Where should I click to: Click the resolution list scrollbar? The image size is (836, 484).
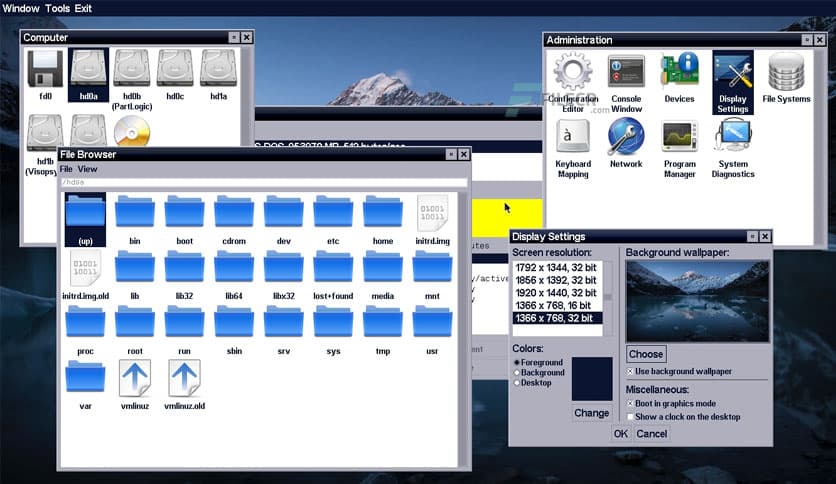pyautogui.click(x=608, y=298)
